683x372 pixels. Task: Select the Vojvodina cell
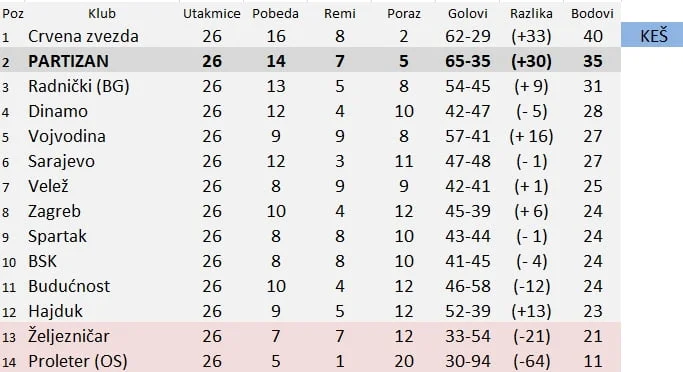point(67,136)
